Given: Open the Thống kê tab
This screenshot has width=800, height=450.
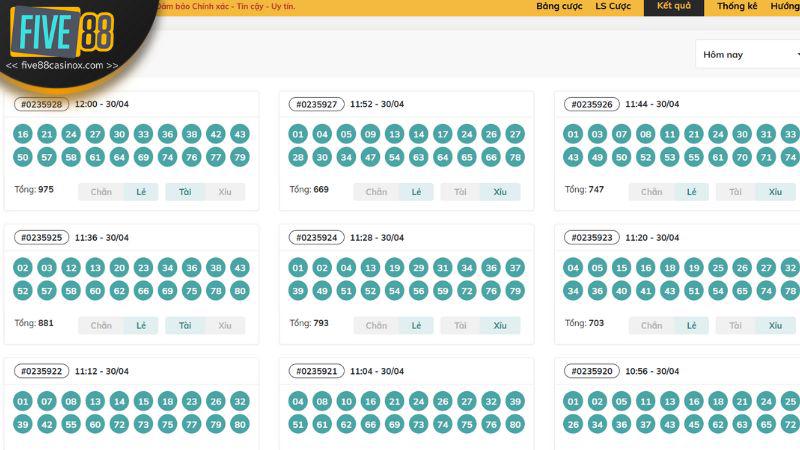Looking at the screenshot, I should tap(737, 7).
